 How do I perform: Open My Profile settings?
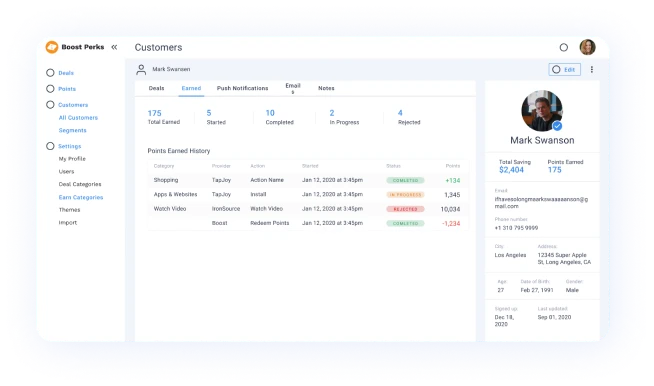(x=72, y=159)
